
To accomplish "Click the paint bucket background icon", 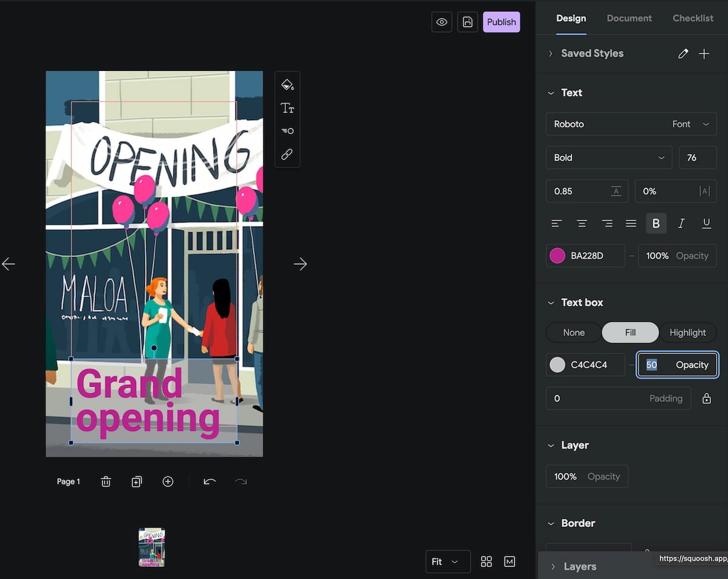I will 288,84.
